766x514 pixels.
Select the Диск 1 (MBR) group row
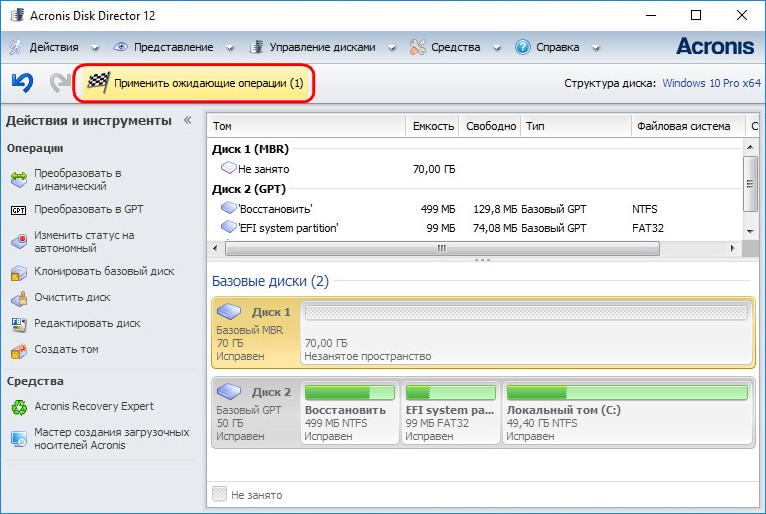[x=474, y=149]
